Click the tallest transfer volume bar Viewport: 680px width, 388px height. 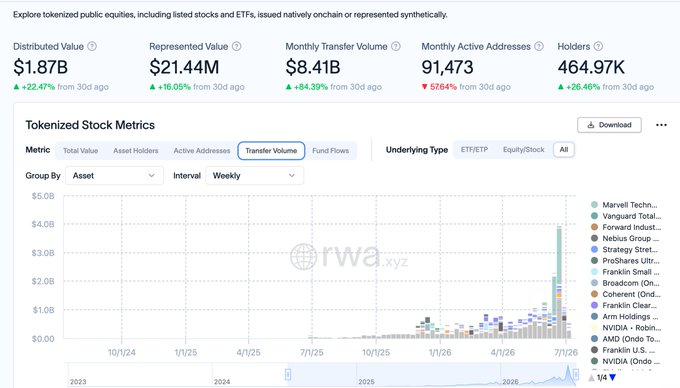tap(559, 282)
